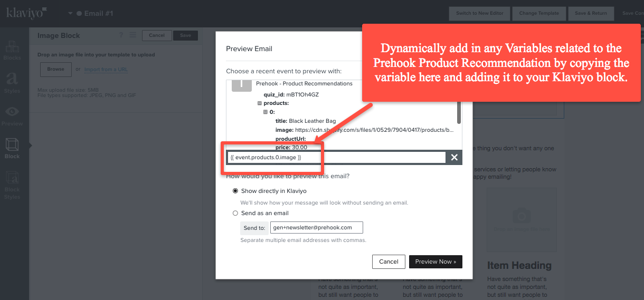Follow the Import from a URL link
This screenshot has height=300, width=644.
pos(106,69)
